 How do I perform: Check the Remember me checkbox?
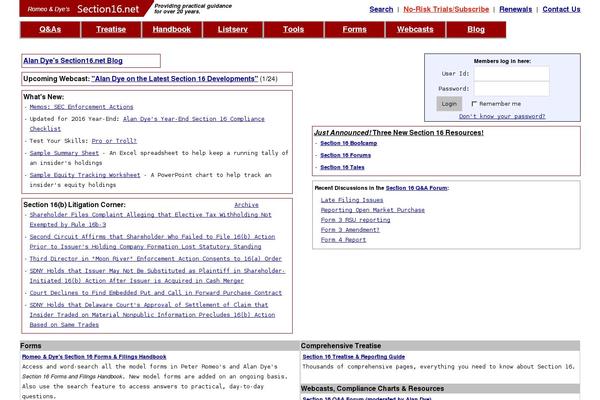pyautogui.click(x=474, y=103)
